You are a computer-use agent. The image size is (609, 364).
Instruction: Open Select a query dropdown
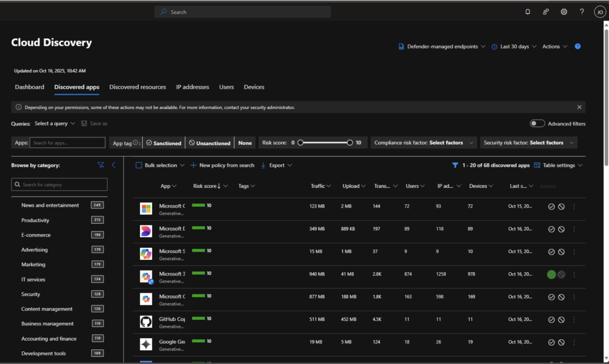(55, 124)
